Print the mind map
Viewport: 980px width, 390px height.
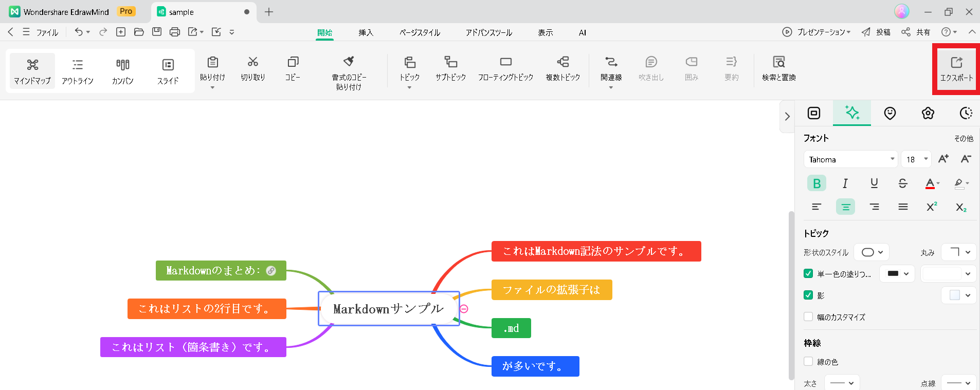[x=175, y=32]
